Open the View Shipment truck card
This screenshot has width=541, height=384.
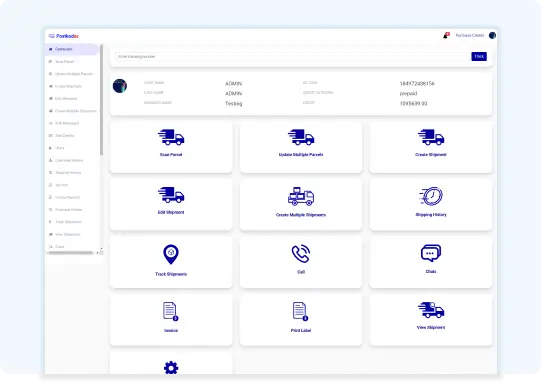(431, 319)
